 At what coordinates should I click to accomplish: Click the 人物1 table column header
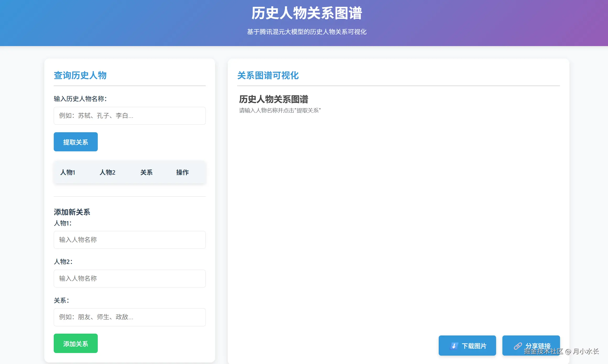tap(68, 172)
